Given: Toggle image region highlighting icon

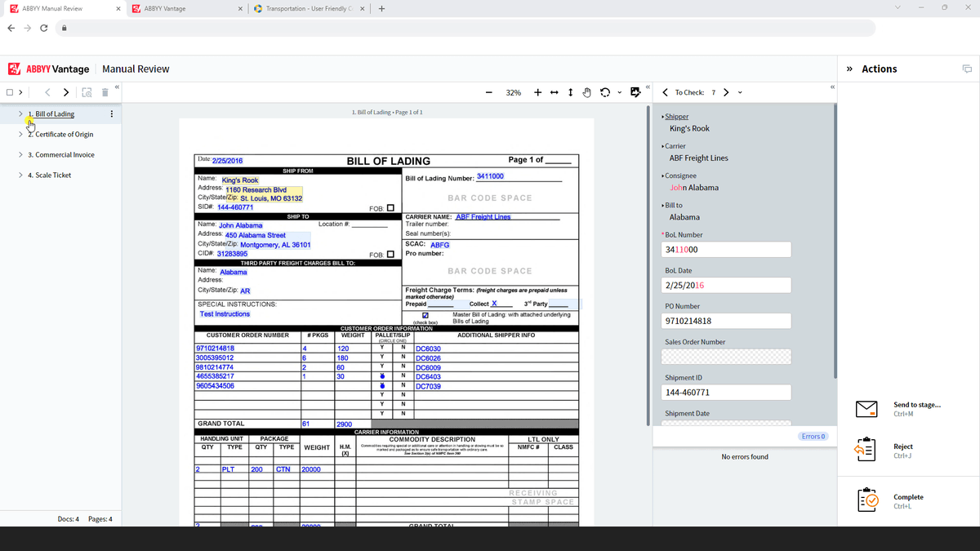Looking at the screenshot, I should pyautogui.click(x=635, y=92).
